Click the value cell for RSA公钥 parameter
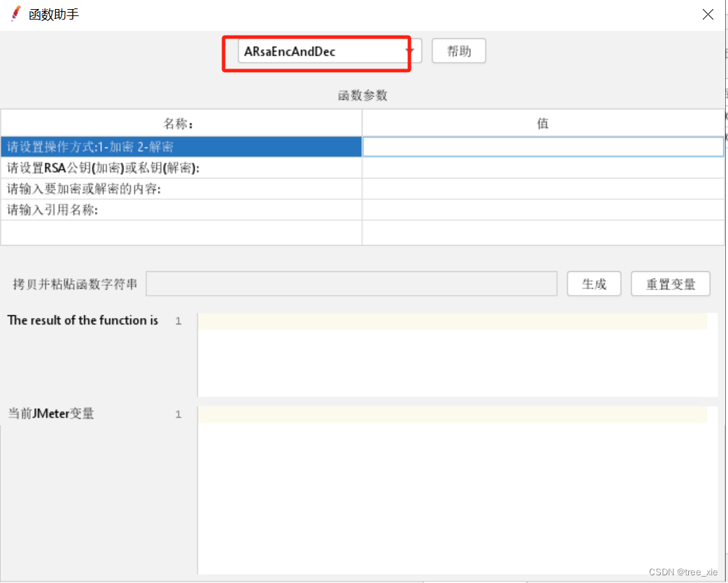 coord(543,168)
